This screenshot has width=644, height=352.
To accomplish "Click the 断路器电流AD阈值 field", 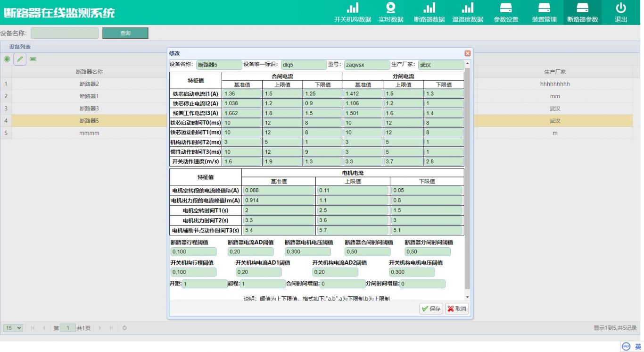I will point(250,251).
